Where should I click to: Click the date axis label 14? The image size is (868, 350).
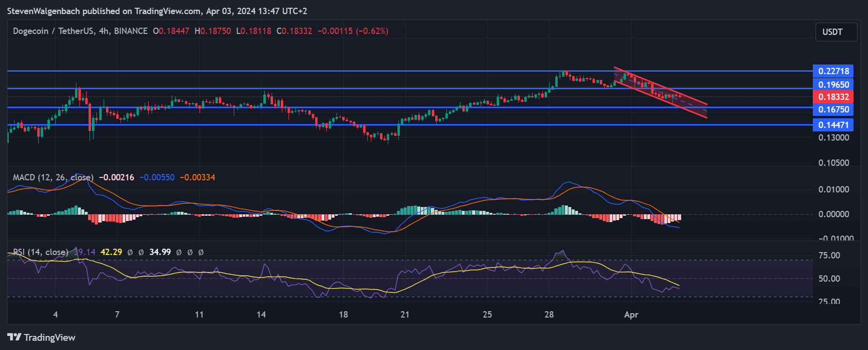click(261, 315)
